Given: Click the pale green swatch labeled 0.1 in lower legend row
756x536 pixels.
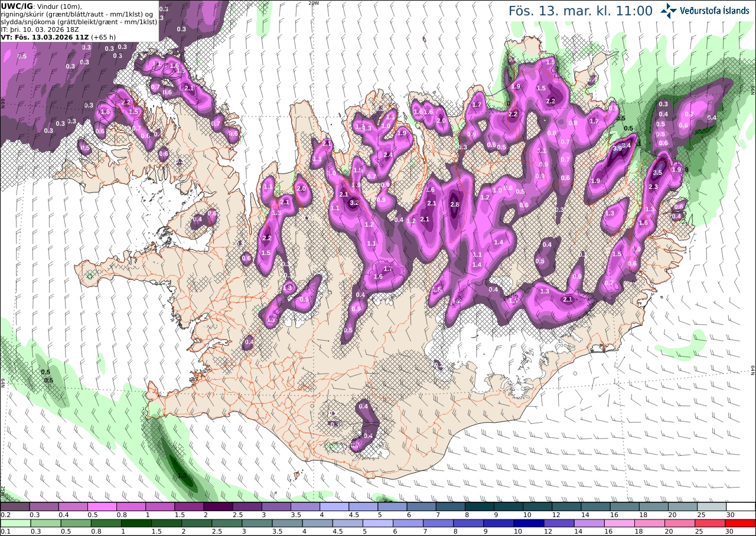Looking at the screenshot, I should pos(15,523).
